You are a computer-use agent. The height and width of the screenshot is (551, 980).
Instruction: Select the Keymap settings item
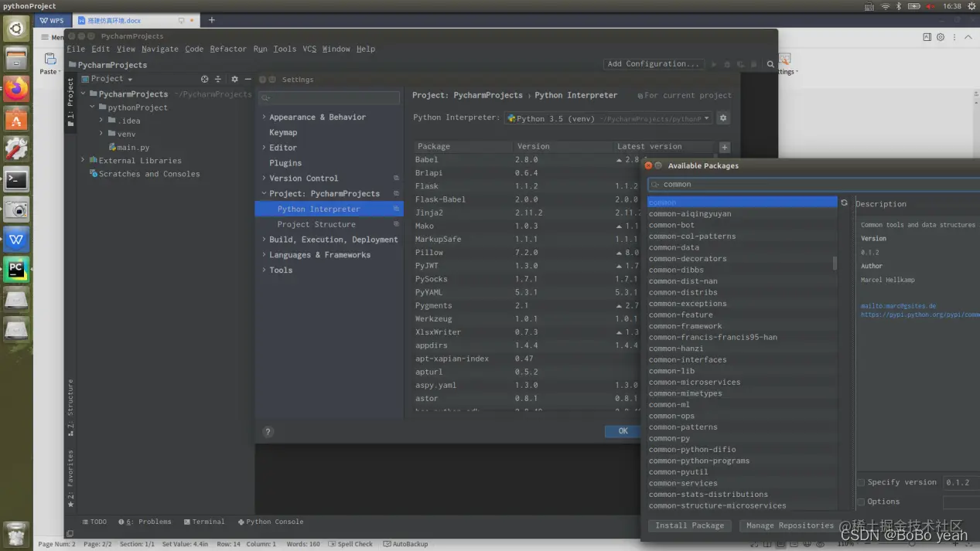(283, 132)
